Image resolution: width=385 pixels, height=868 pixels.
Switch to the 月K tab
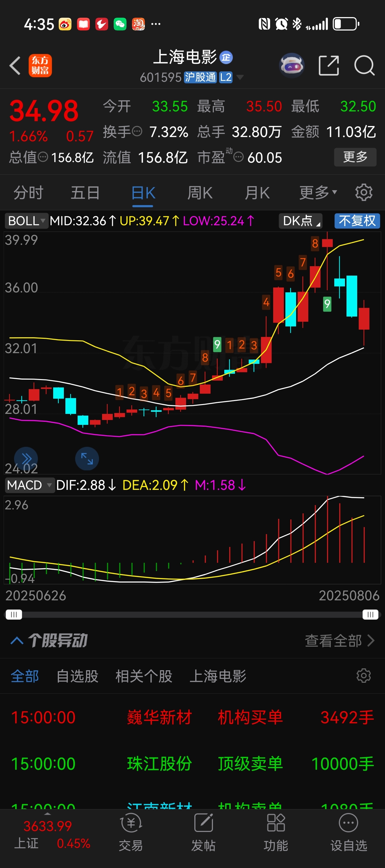(257, 193)
